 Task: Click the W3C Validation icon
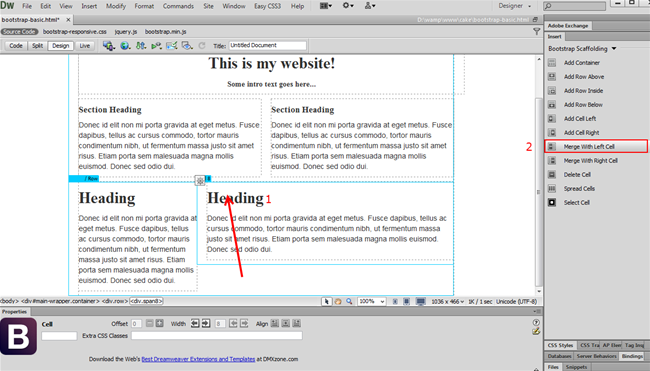[x=156, y=46]
